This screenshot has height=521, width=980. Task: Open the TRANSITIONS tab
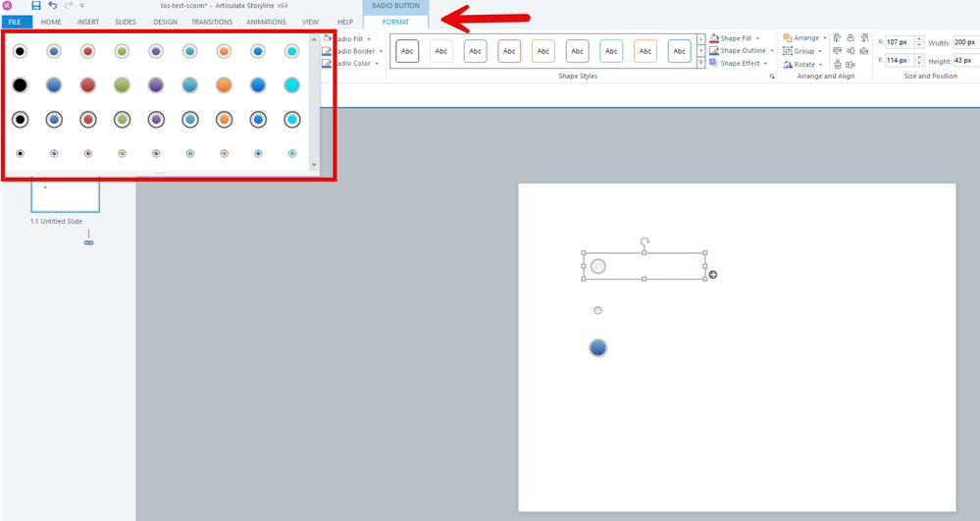pos(212,22)
